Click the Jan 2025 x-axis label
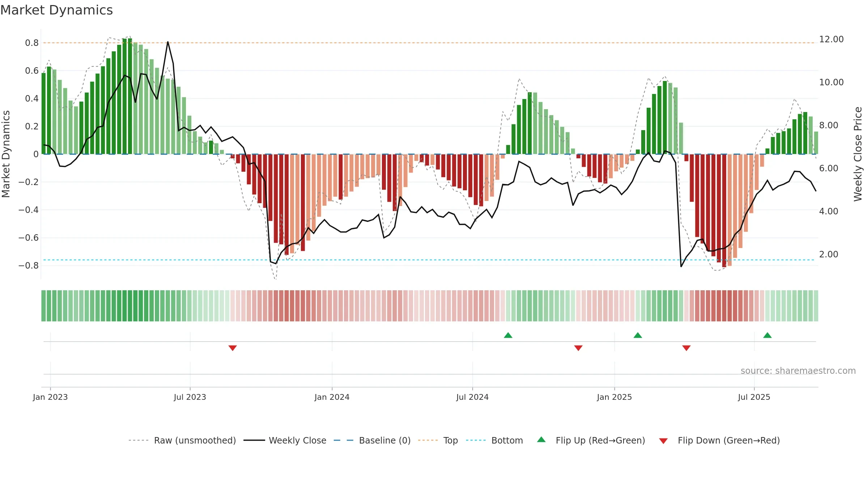 point(614,397)
